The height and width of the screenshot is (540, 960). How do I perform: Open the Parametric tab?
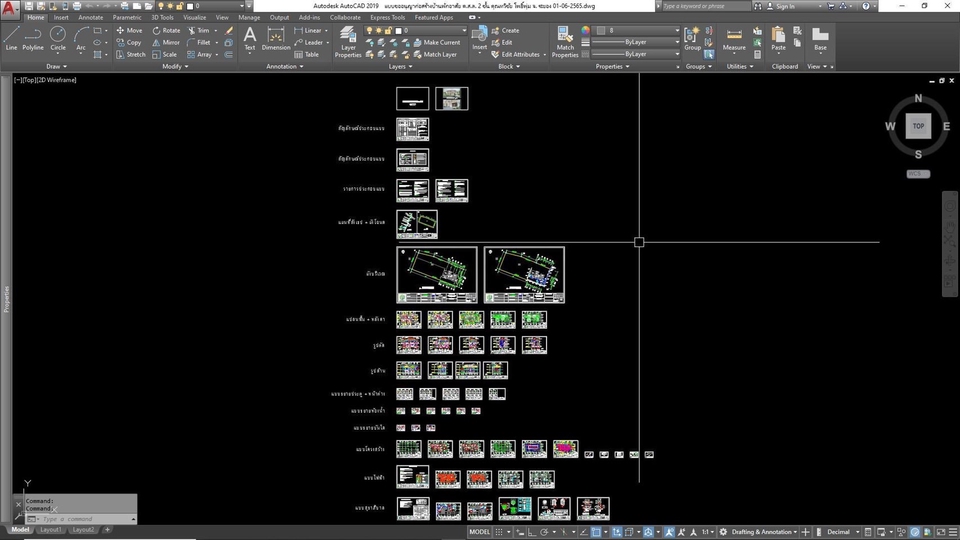127,18
